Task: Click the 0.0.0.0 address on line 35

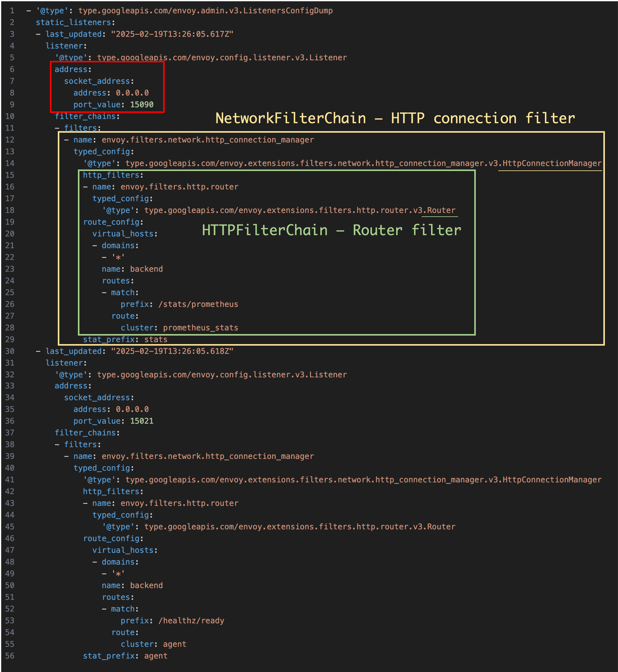Action: coord(132,409)
